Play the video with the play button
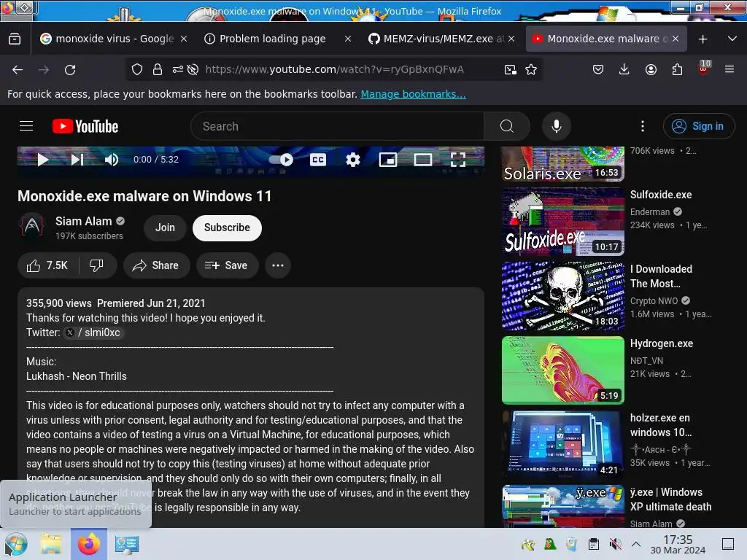The width and height of the screenshot is (747, 560). 43,160
